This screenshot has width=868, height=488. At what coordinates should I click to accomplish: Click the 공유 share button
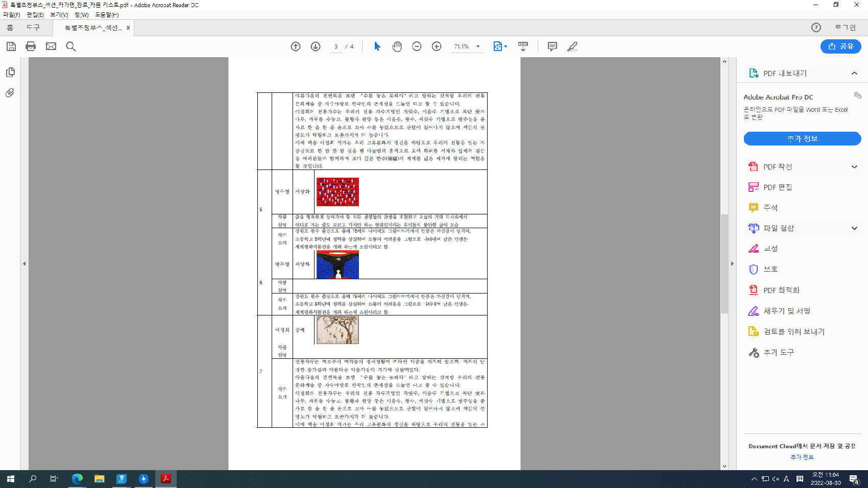point(840,46)
